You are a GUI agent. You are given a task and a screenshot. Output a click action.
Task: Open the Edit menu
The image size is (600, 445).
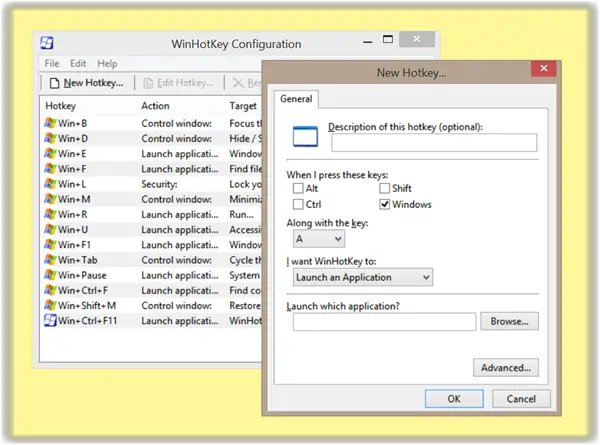tap(78, 64)
